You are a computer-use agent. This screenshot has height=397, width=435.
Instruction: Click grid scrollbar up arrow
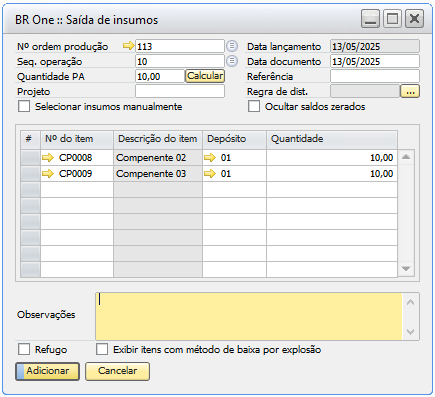(x=406, y=157)
